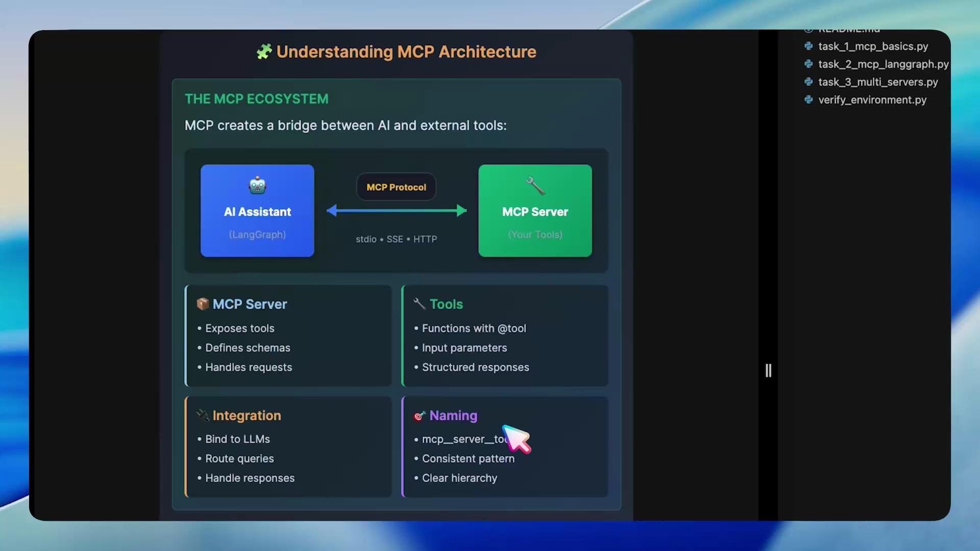
Task: Click 'stdio • SSE • HTTP' text
Action: (396, 239)
